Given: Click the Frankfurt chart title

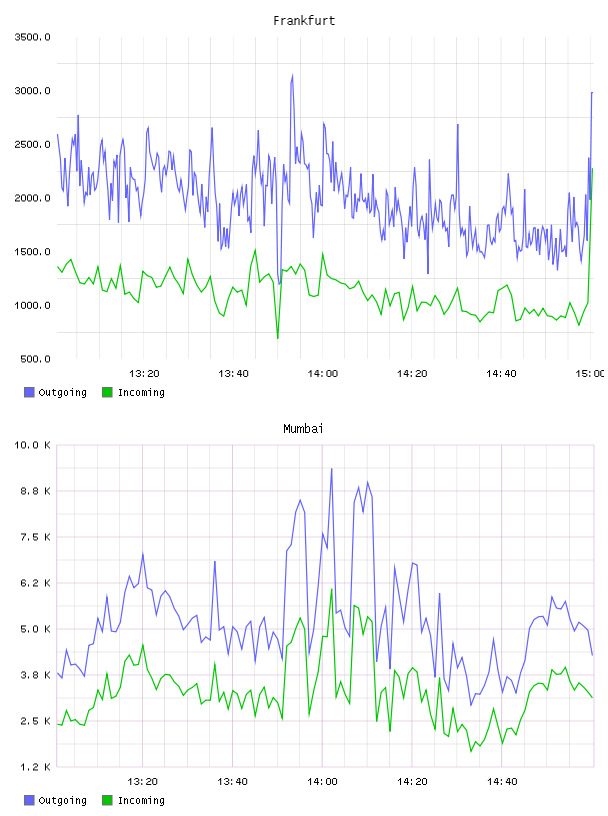Looking at the screenshot, I should tap(304, 21).
